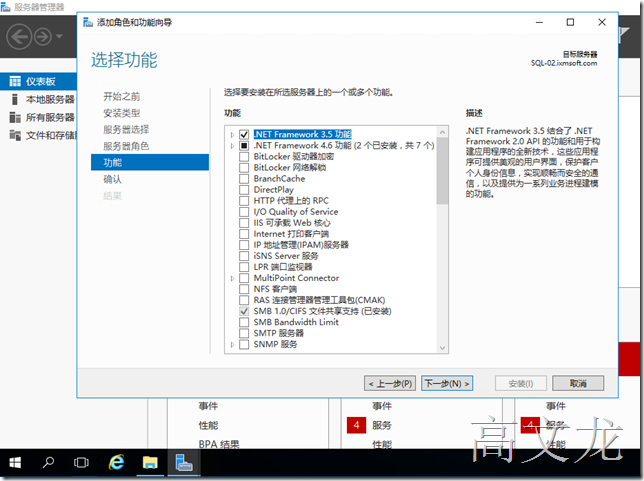Go to 开始之前 wizard step
Image resolution: width=644 pixels, height=481 pixels.
(122, 97)
